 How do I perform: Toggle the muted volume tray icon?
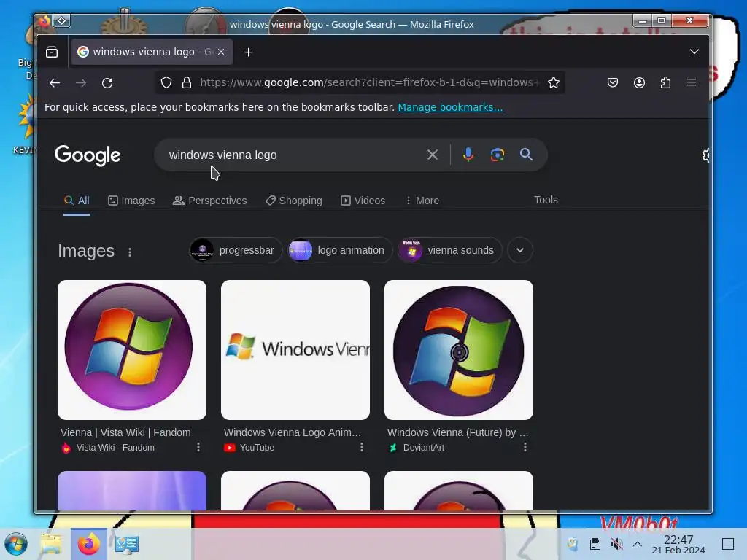pos(616,544)
